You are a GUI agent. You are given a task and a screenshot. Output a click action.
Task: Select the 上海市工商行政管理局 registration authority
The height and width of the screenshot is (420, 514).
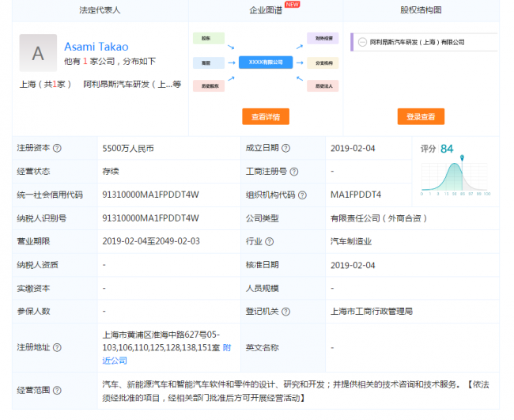point(372,311)
